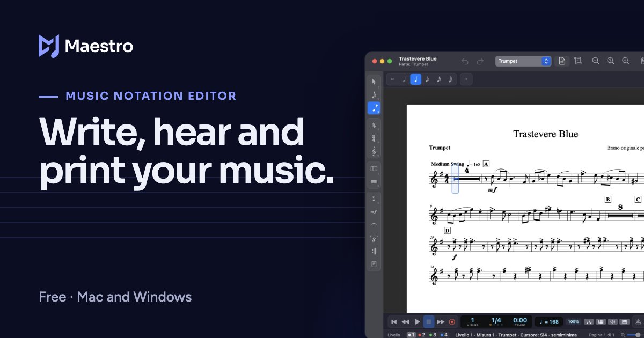Screen dimensions: 644x338
Task: Select Livello 4 blue layer
Action: [x=444, y=335]
